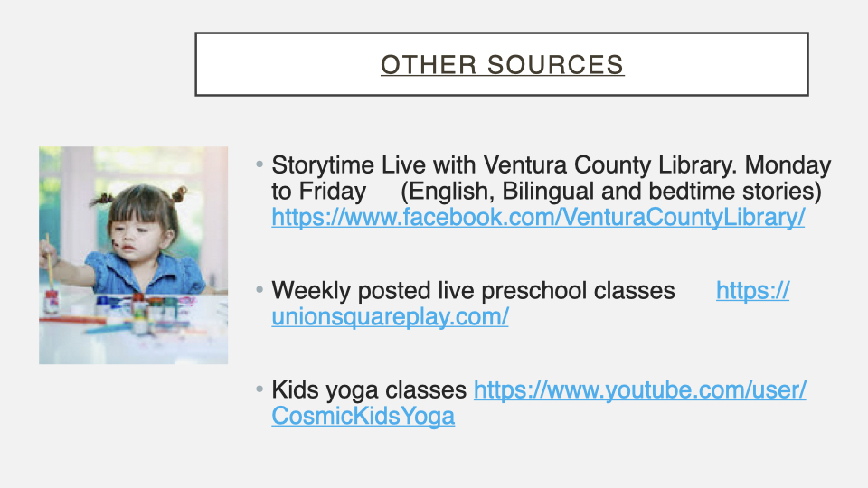Click the word Monday in first bullet

coord(786,166)
